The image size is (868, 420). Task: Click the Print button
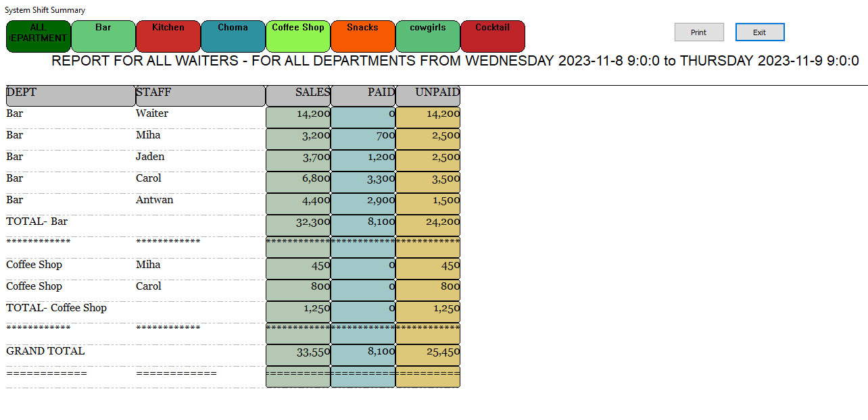(x=699, y=32)
